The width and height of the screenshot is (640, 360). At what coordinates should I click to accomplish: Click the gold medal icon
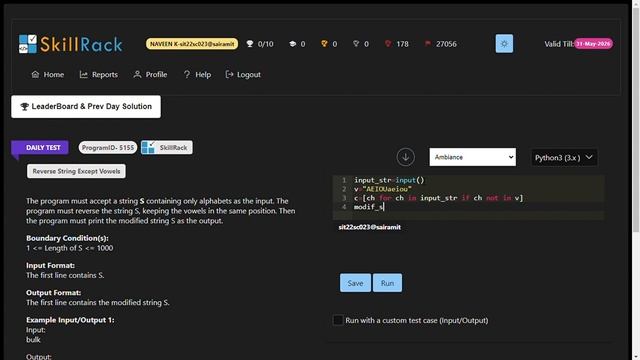coord(324,44)
